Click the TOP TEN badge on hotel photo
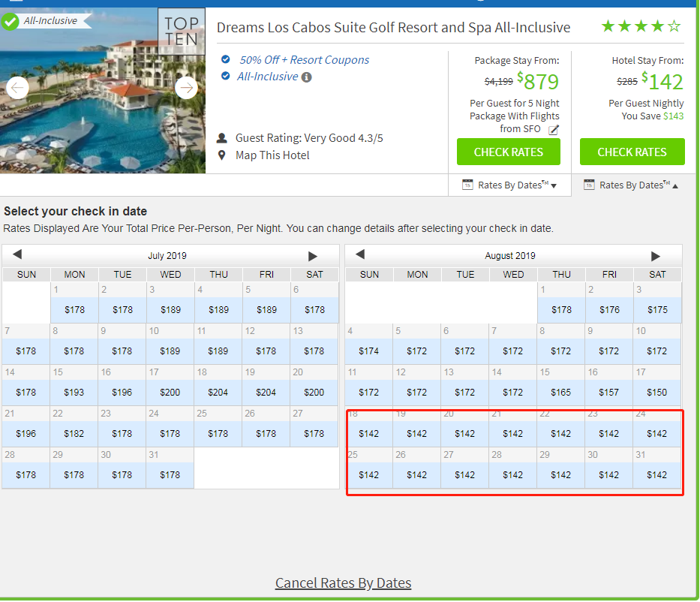This screenshot has width=700, height=602. click(182, 32)
